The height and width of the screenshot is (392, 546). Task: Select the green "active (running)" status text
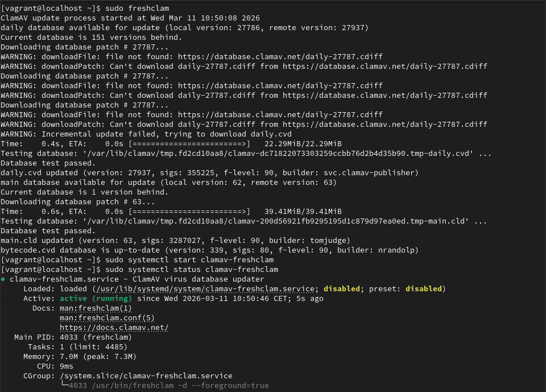96,299
